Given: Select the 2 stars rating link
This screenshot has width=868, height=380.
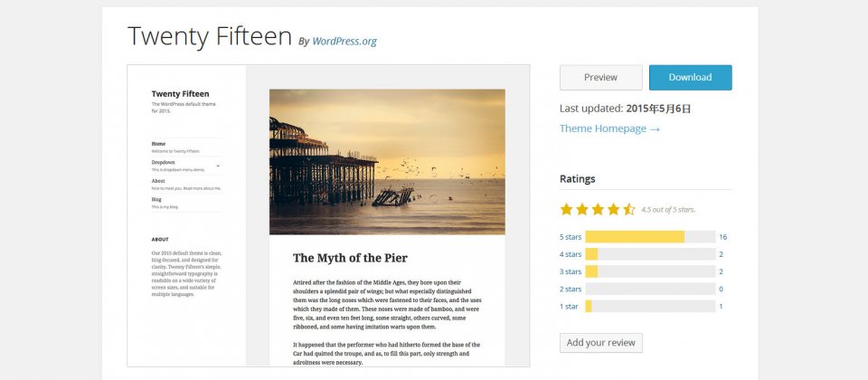Looking at the screenshot, I should click(x=571, y=289).
